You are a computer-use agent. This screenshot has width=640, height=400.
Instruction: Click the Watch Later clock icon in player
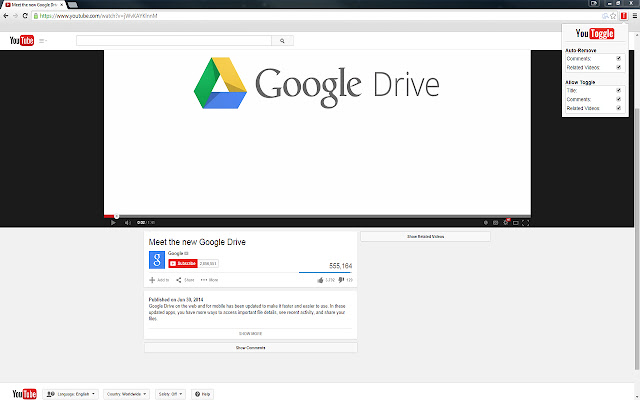[486, 222]
